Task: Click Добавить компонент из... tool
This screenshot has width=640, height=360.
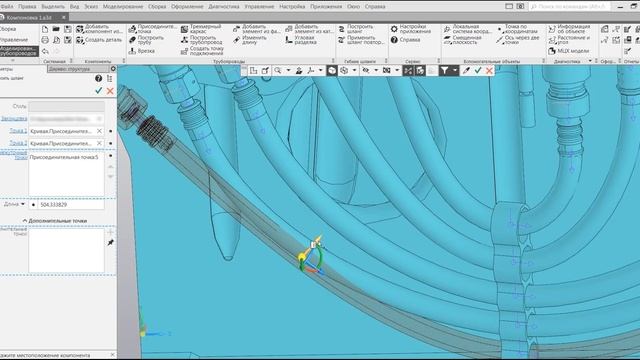Action: click(x=99, y=29)
